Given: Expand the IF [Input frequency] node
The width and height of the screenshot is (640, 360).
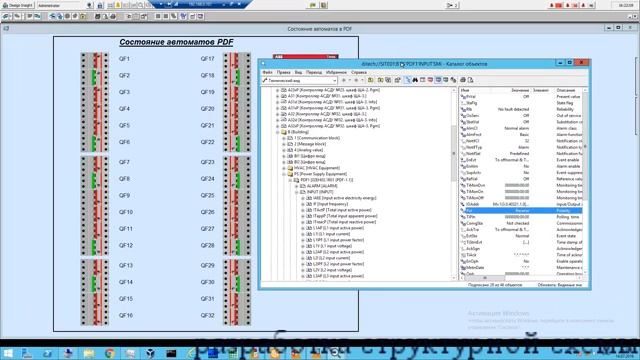Looking at the screenshot, I should pyautogui.click(x=303, y=204).
